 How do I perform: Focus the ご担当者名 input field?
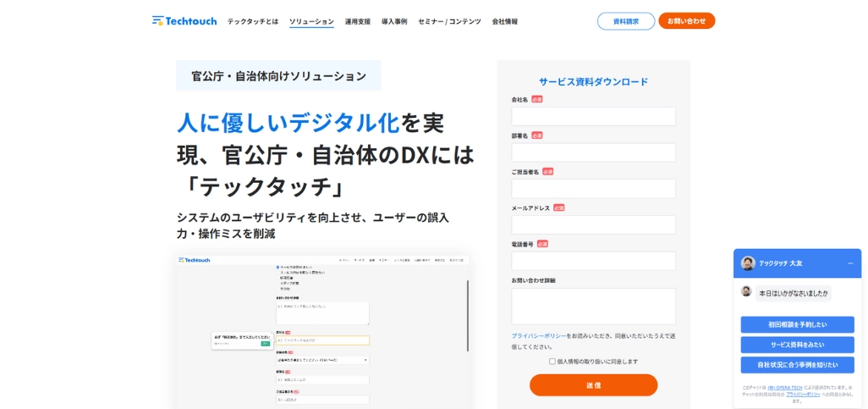pos(593,189)
